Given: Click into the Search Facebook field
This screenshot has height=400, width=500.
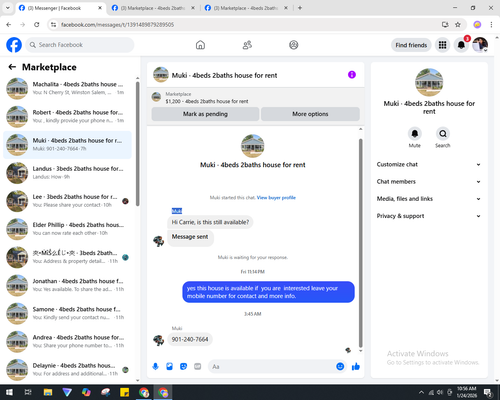Looking at the screenshot, I should click(x=80, y=45).
